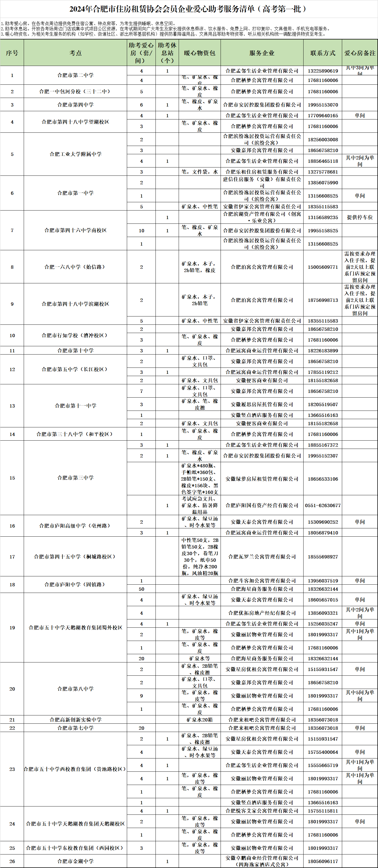Click the company 合肥庐阳国有资产经营有限公司
378x868 pixels.
click(262, 505)
